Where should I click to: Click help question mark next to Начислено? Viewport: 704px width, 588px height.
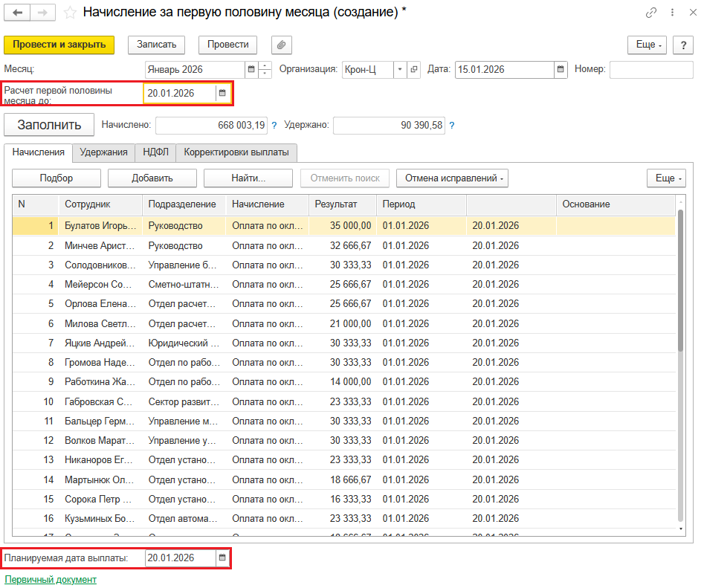point(274,126)
